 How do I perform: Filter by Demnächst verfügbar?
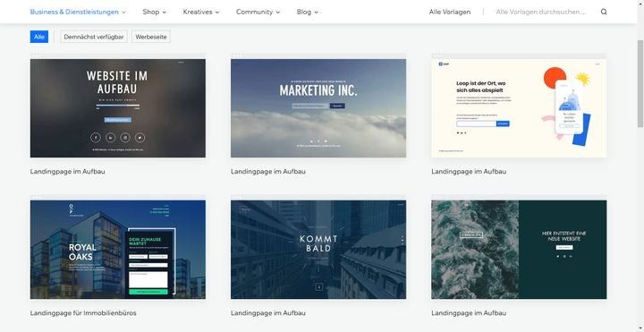(94, 37)
